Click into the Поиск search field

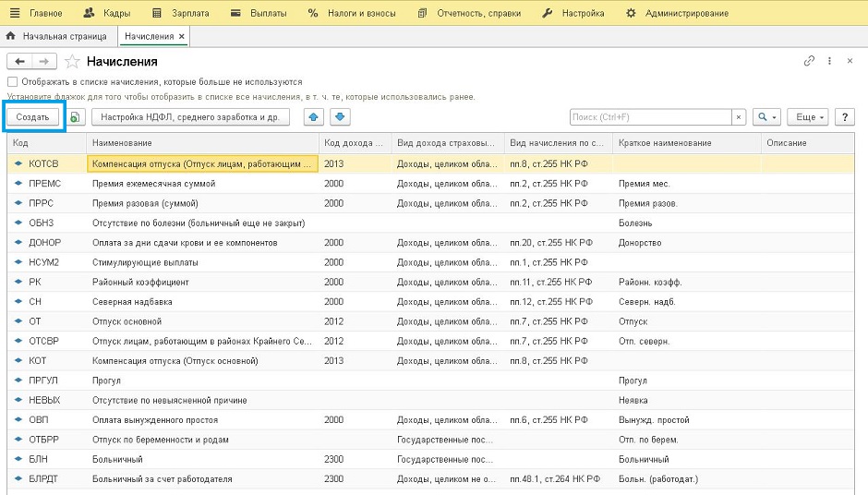click(x=650, y=117)
